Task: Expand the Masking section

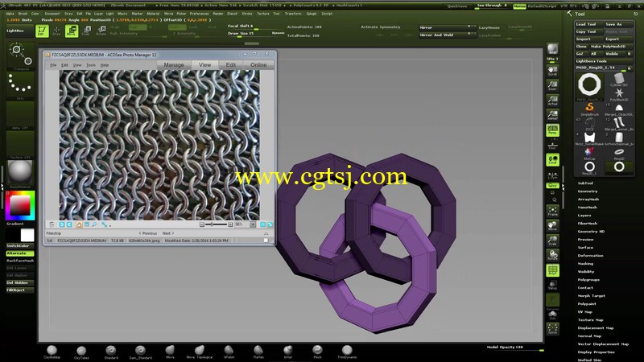Action: pyautogui.click(x=585, y=264)
